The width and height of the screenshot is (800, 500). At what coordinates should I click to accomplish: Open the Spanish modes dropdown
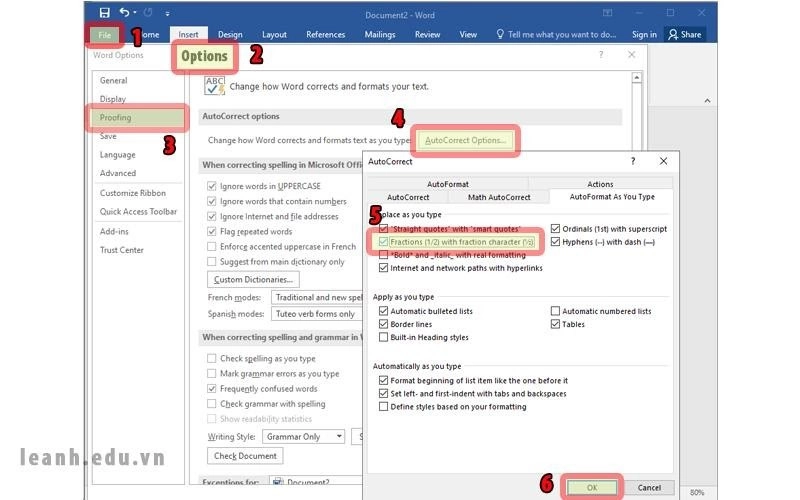coord(316,314)
